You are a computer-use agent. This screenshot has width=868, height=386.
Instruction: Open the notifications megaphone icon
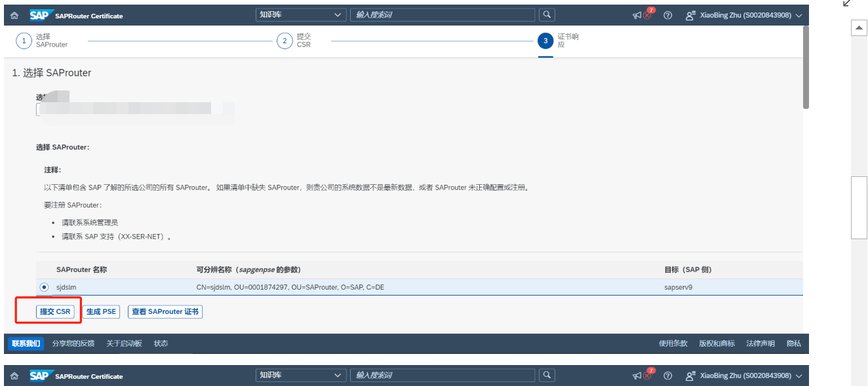(636, 14)
